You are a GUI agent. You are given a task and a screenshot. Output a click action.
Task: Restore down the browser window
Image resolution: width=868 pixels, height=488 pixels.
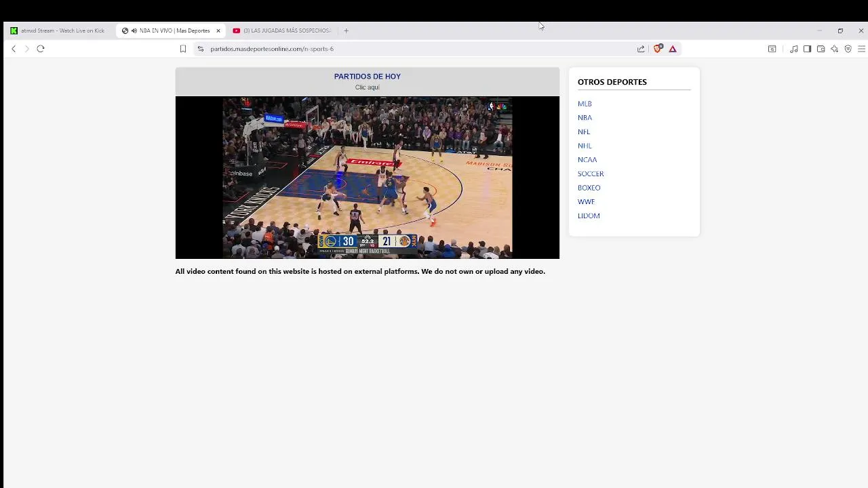(x=840, y=30)
